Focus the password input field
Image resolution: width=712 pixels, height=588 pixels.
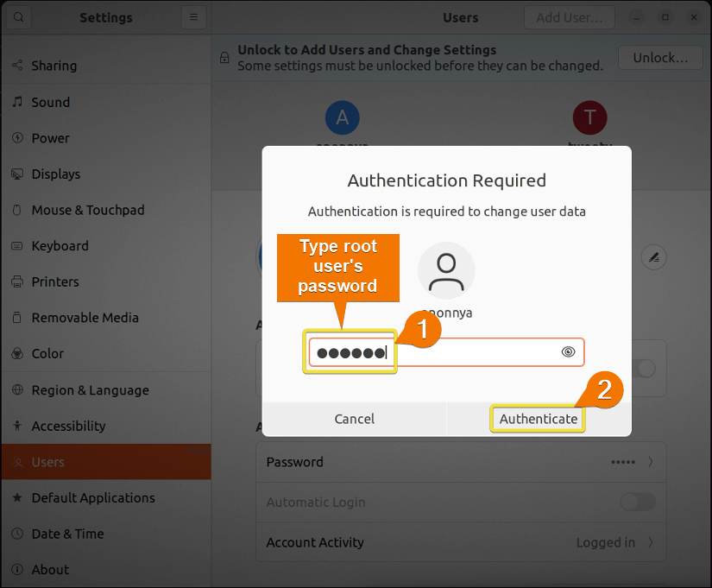(446, 351)
